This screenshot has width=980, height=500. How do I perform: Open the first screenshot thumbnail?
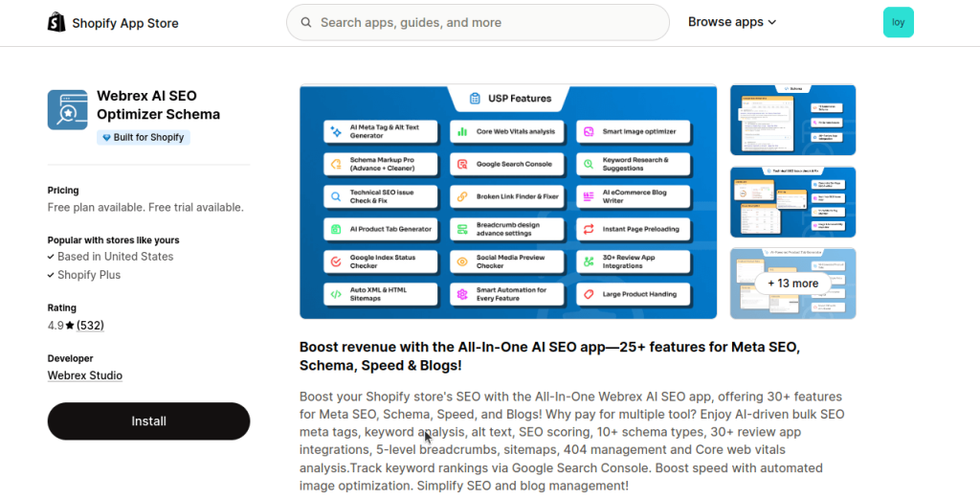coord(792,120)
